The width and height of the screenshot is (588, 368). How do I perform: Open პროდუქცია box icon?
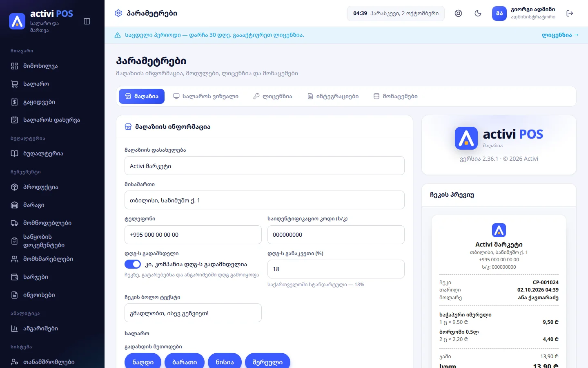coord(15,187)
